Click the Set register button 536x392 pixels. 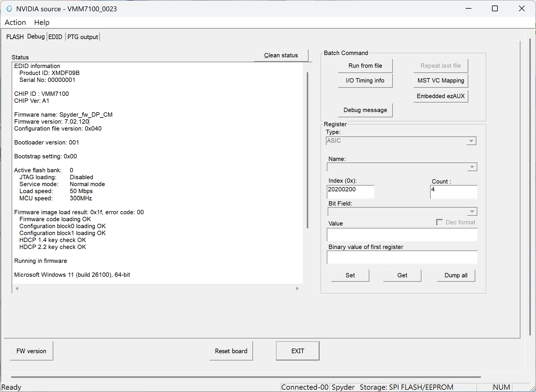tap(350, 275)
